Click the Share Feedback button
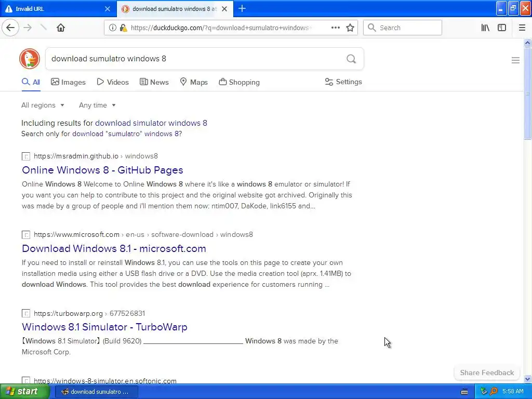This screenshot has width=532, height=399. pyautogui.click(x=487, y=373)
